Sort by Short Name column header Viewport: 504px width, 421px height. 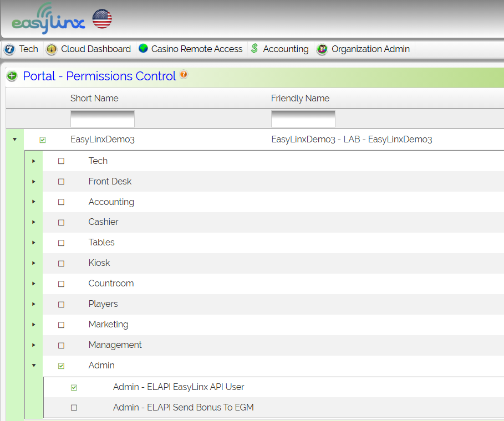94,98
